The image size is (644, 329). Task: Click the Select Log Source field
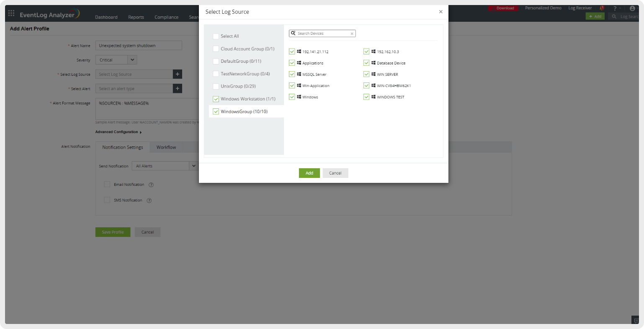coord(134,74)
